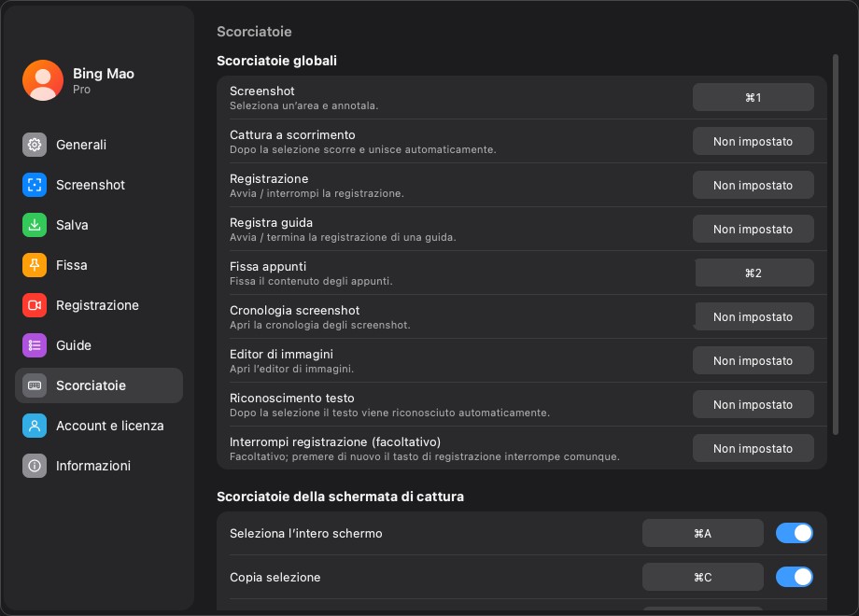Open the Account e licenza section
Screen dimensions: 859x616
click(99, 426)
